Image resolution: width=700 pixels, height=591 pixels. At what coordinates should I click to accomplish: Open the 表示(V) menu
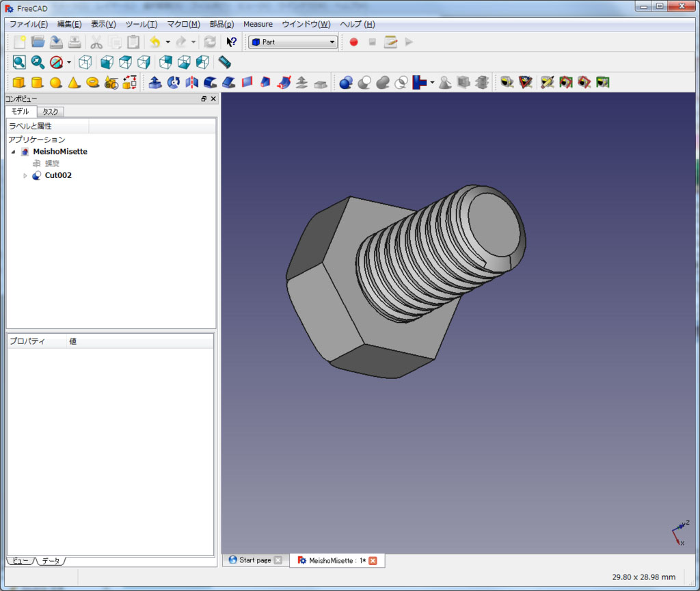tap(104, 24)
